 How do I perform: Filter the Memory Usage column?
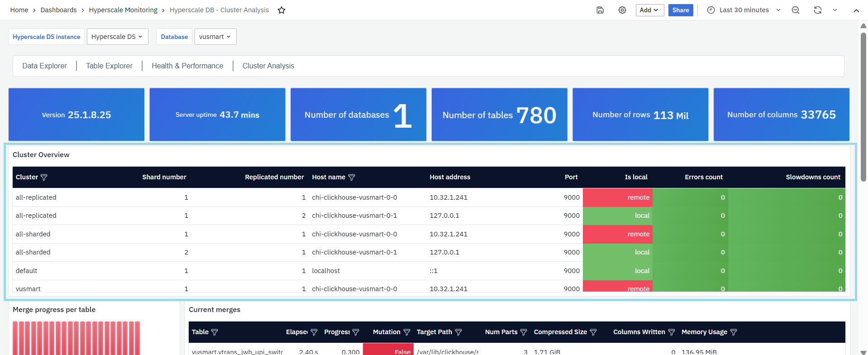coord(734,332)
